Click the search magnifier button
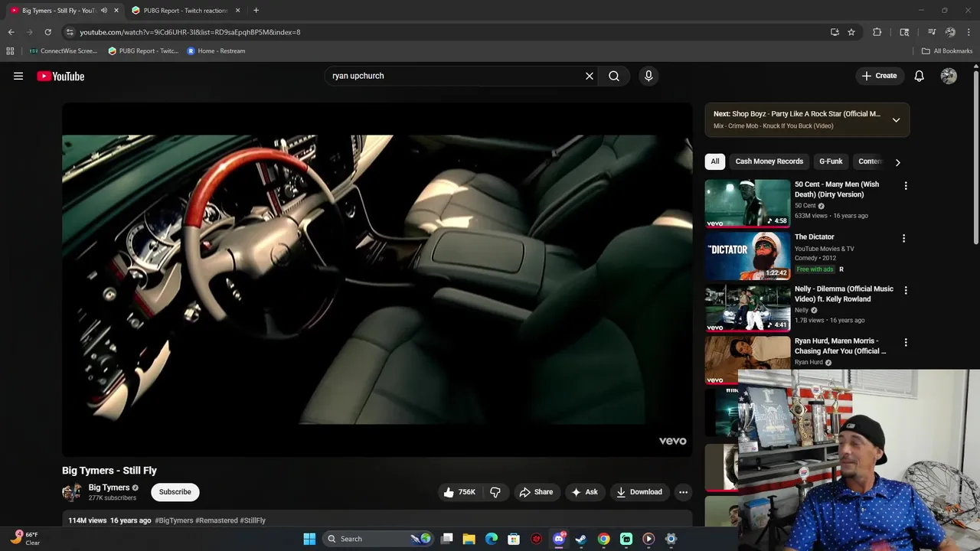This screenshot has width=980, height=551. click(614, 76)
